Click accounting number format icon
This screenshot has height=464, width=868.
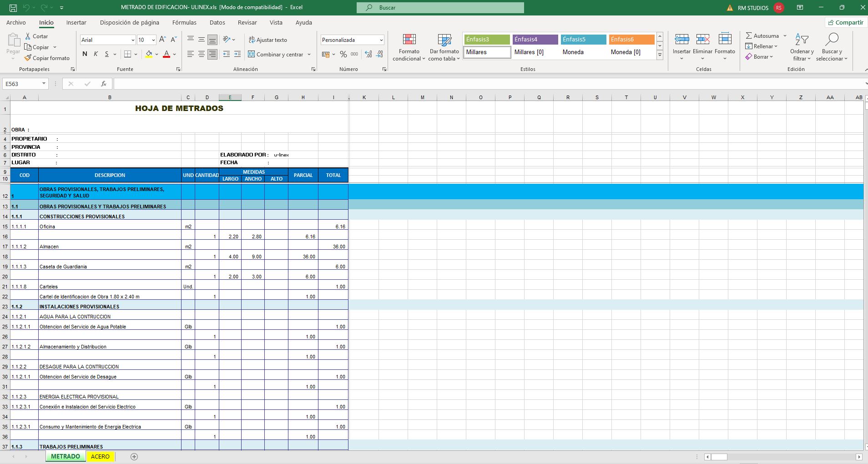[x=326, y=54]
